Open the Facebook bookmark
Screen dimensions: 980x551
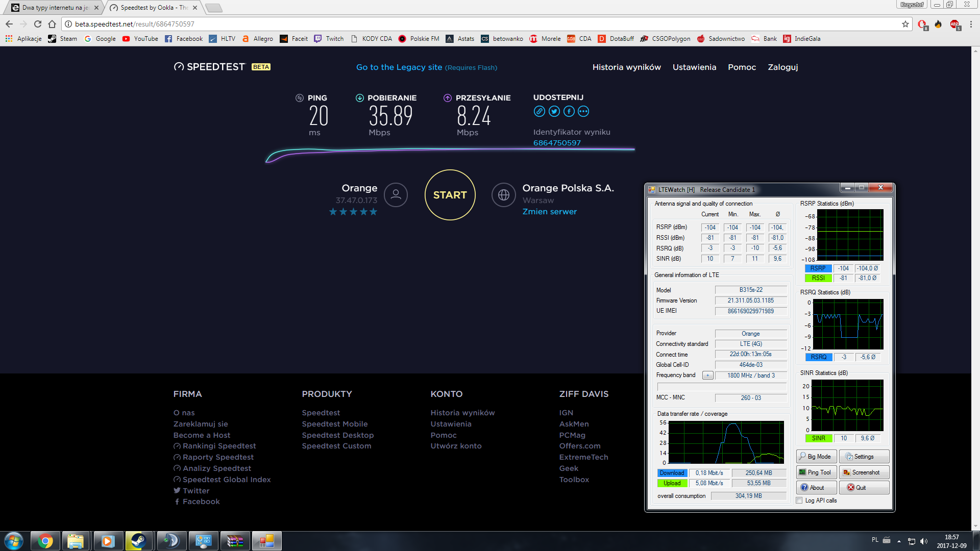point(184,39)
